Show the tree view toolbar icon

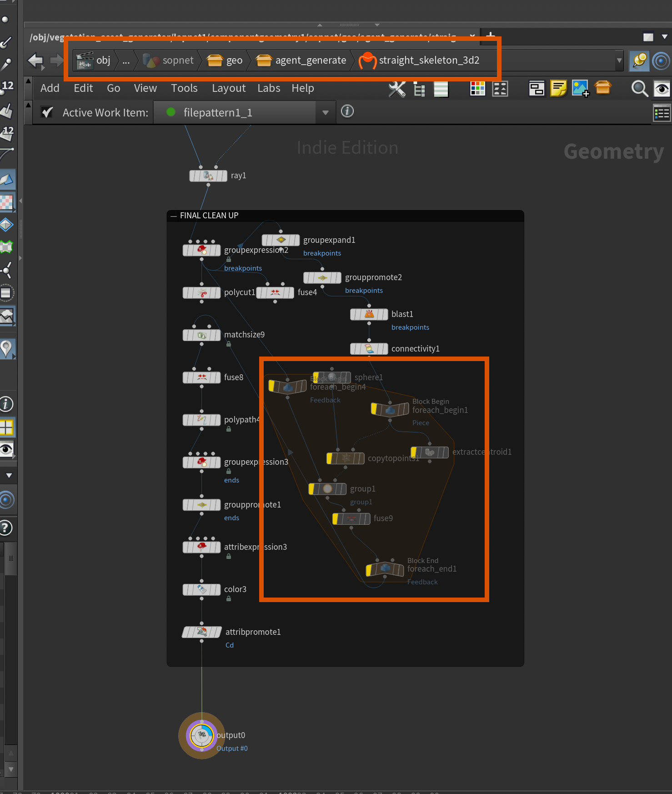419,89
